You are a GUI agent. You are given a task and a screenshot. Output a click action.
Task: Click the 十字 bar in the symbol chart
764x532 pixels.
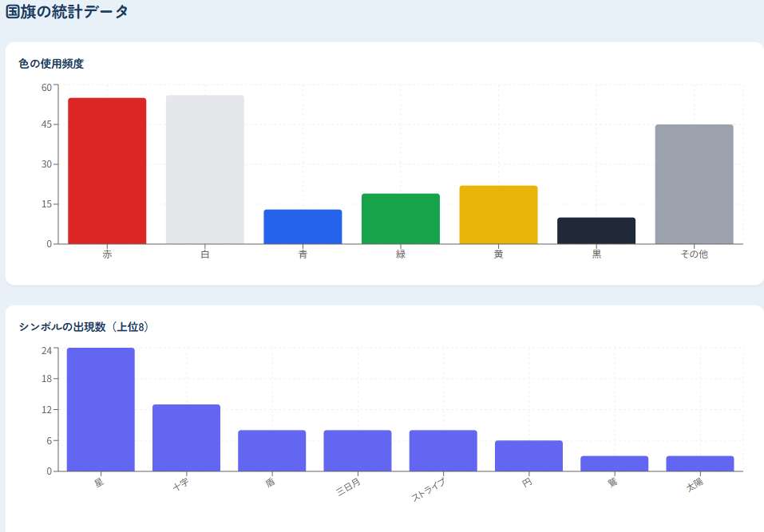(x=186, y=438)
